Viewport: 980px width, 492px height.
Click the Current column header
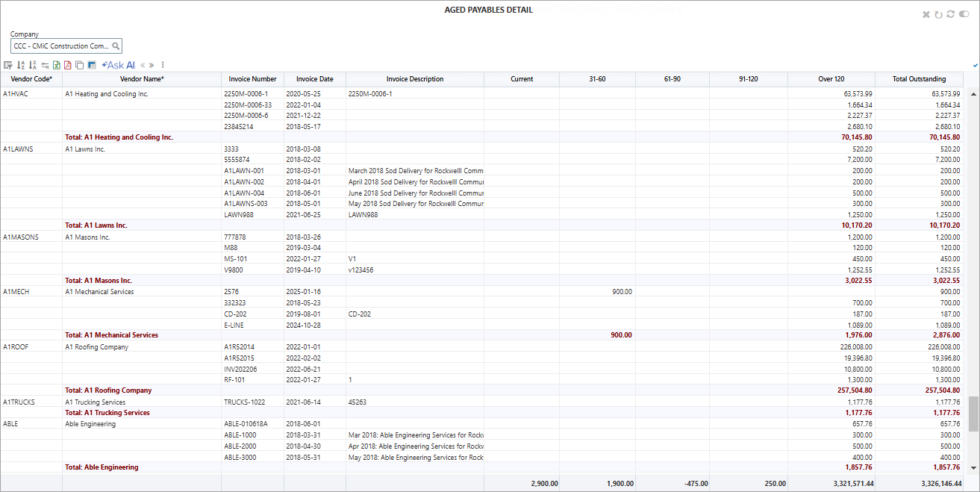pos(522,78)
